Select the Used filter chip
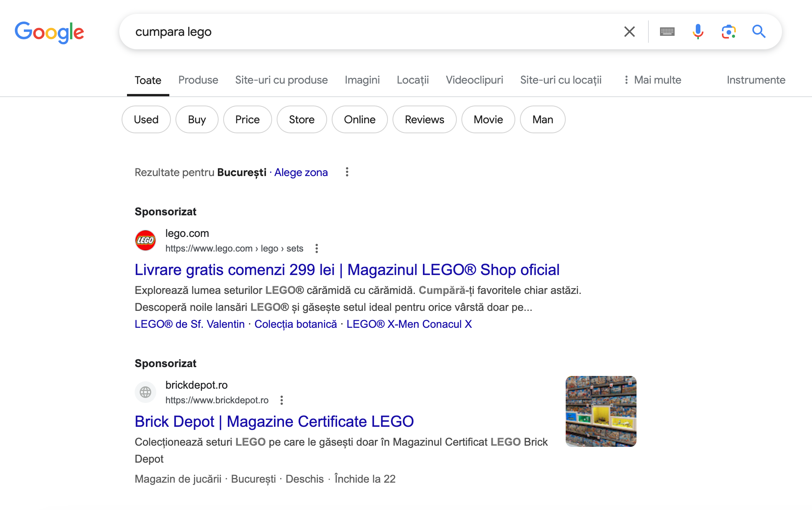The height and width of the screenshot is (510, 812). (x=146, y=119)
